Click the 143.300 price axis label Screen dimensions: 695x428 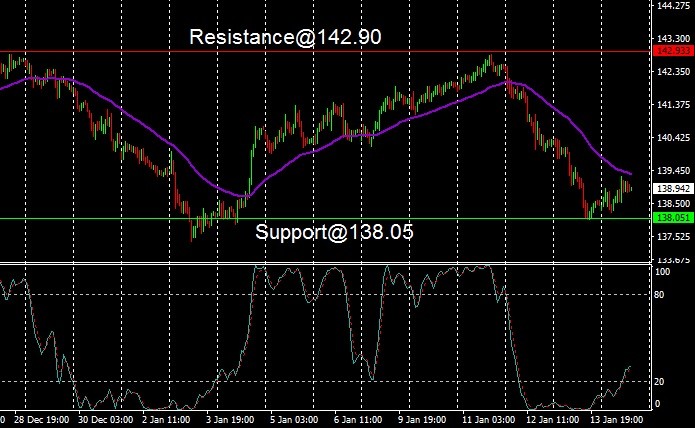pos(673,39)
